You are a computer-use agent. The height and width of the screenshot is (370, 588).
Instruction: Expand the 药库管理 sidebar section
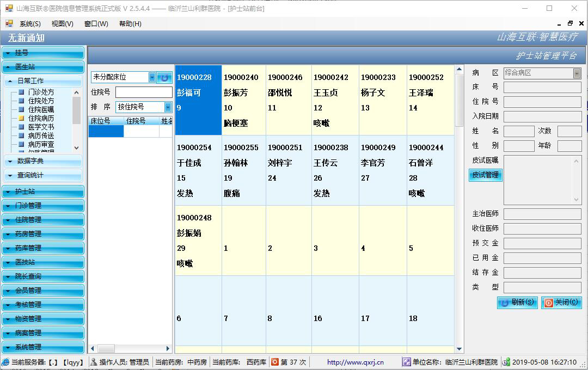point(43,248)
